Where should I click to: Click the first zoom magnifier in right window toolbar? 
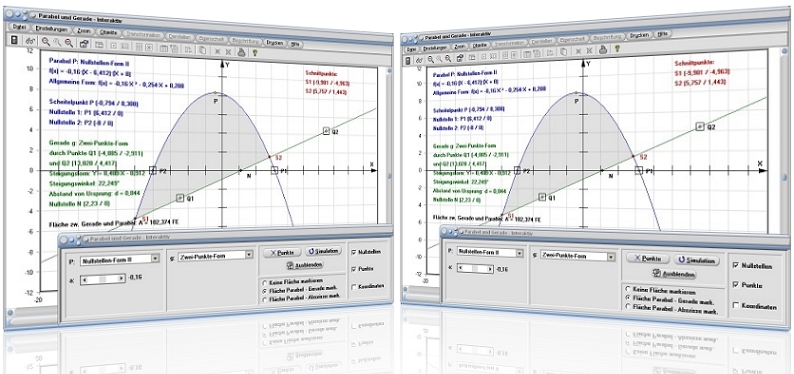431,59
